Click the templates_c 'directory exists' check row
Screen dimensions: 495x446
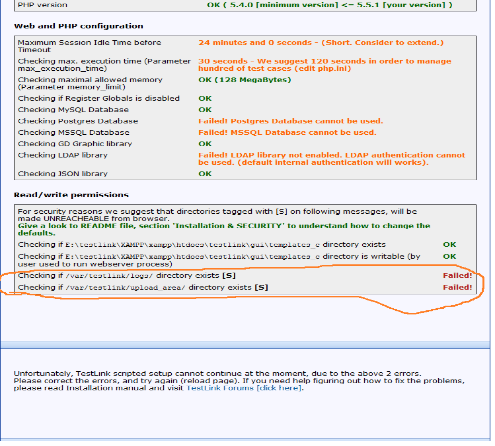click(x=202, y=245)
